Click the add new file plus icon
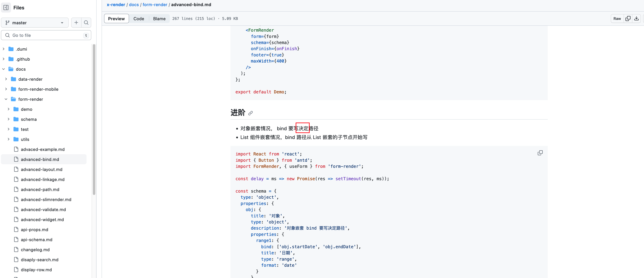This screenshot has width=644, height=278. 76,23
